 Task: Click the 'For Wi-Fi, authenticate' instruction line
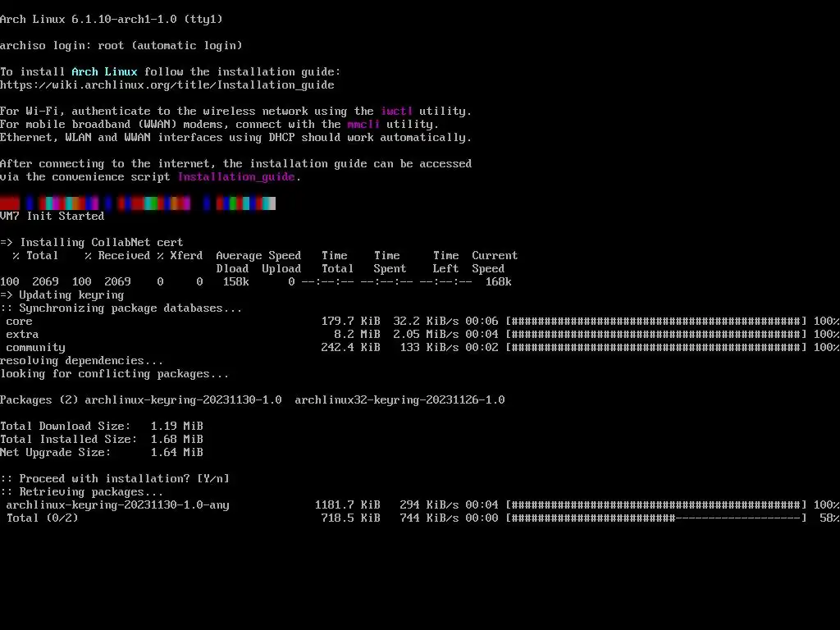[x=235, y=111]
